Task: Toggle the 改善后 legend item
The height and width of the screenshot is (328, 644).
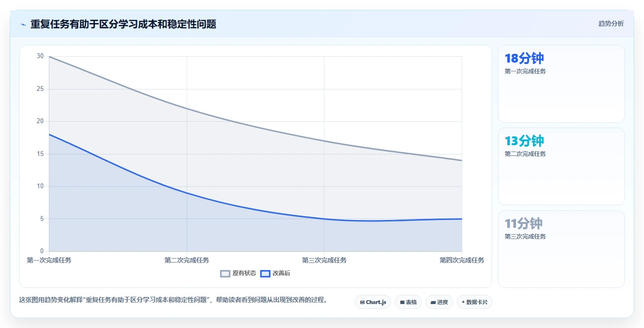Action: [x=275, y=273]
